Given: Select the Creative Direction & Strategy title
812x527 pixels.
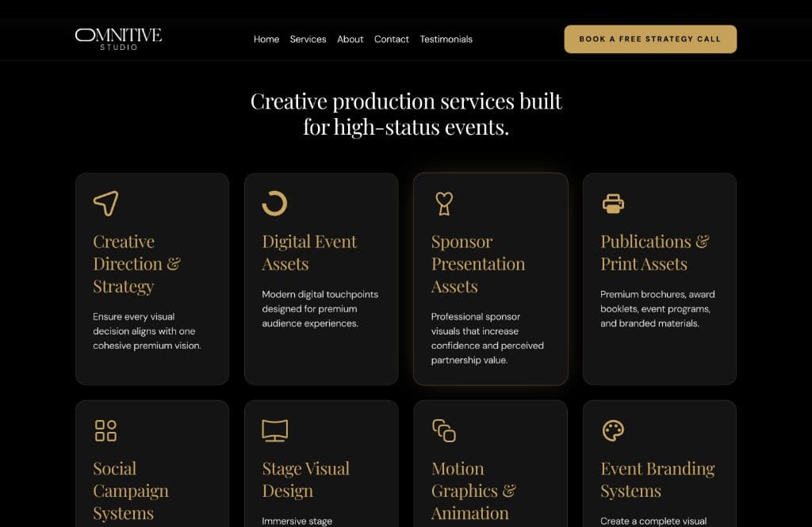Looking at the screenshot, I should coord(136,264).
